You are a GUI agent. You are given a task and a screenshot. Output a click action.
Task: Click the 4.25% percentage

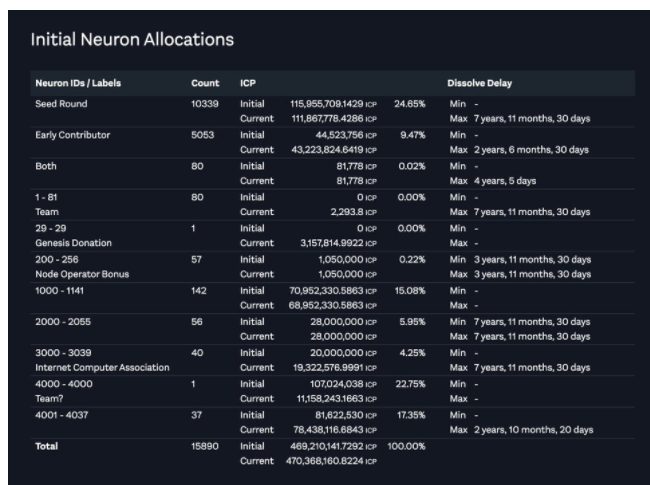pyautogui.click(x=412, y=353)
